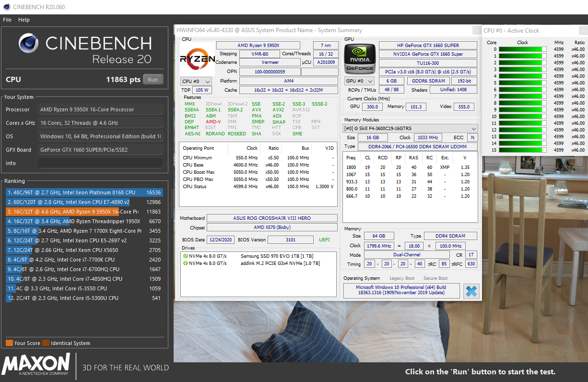
Task: Click the green check icon beside addlink M.2 drive
Action: click(185, 263)
